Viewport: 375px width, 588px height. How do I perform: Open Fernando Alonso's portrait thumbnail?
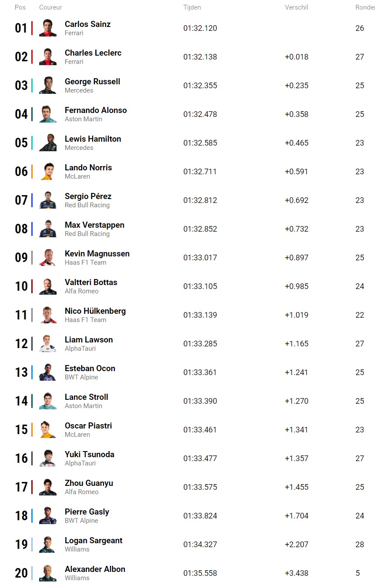48,114
